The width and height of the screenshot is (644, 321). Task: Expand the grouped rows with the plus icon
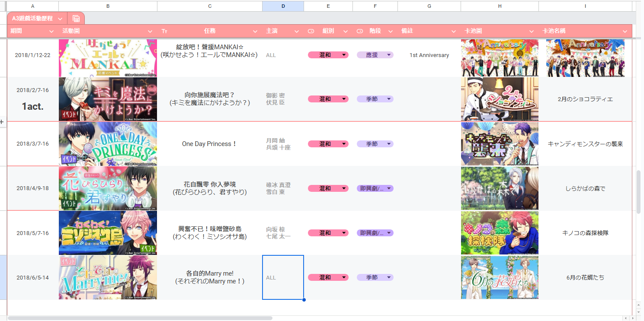pyautogui.click(x=2, y=122)
